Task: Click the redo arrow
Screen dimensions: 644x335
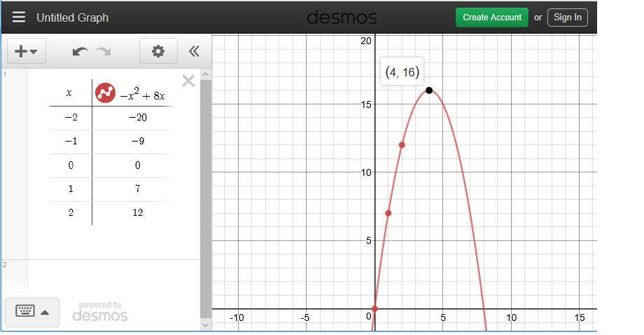Action: 104,51
